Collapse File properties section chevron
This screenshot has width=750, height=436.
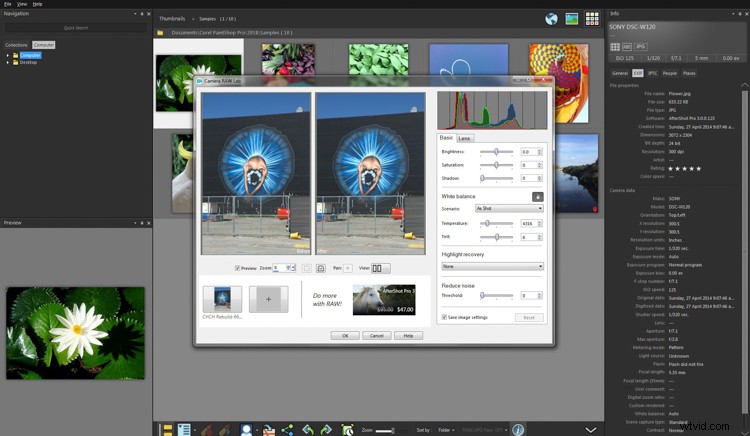[x=744, y=85]
